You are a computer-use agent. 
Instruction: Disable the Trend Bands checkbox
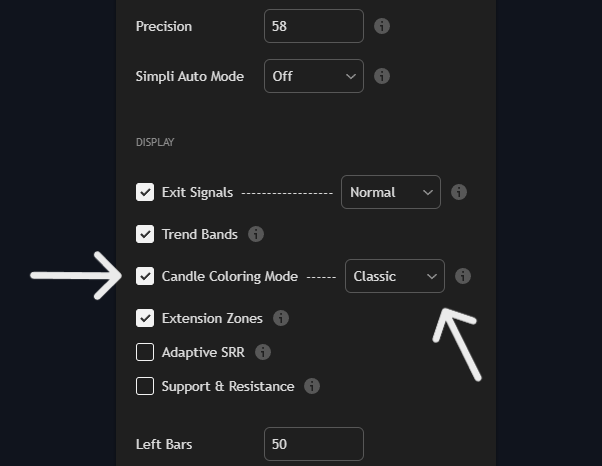pos(145,234)
